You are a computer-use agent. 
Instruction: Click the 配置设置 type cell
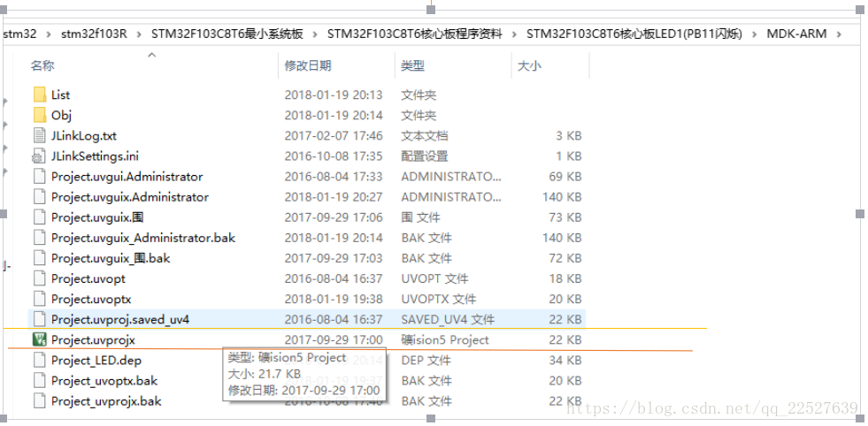pos(425,156)
